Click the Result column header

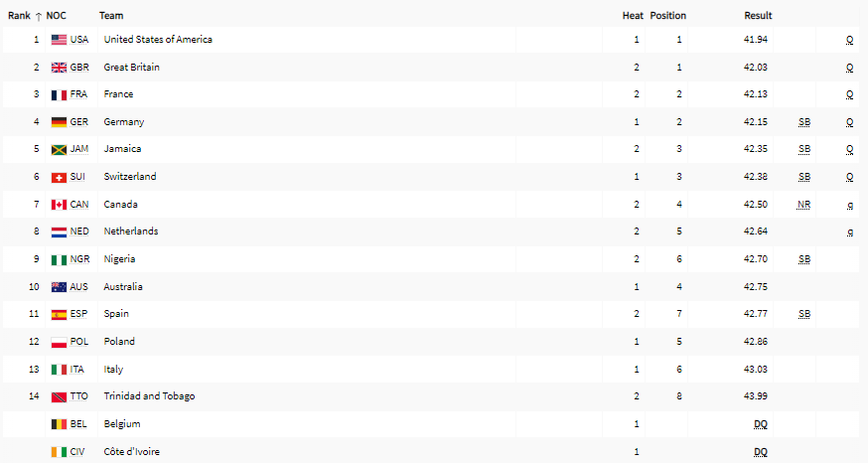click(x=758, y=16)
